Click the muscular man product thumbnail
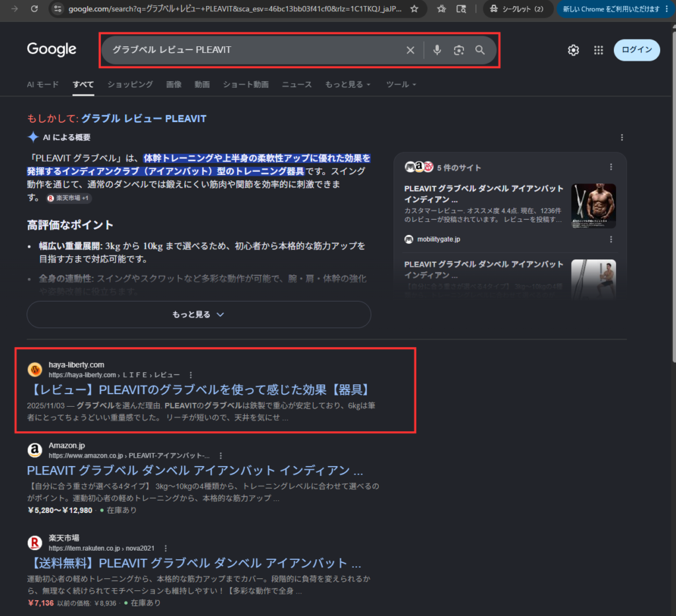The width and height of the screenshot is (676, 616). [593, 205]
